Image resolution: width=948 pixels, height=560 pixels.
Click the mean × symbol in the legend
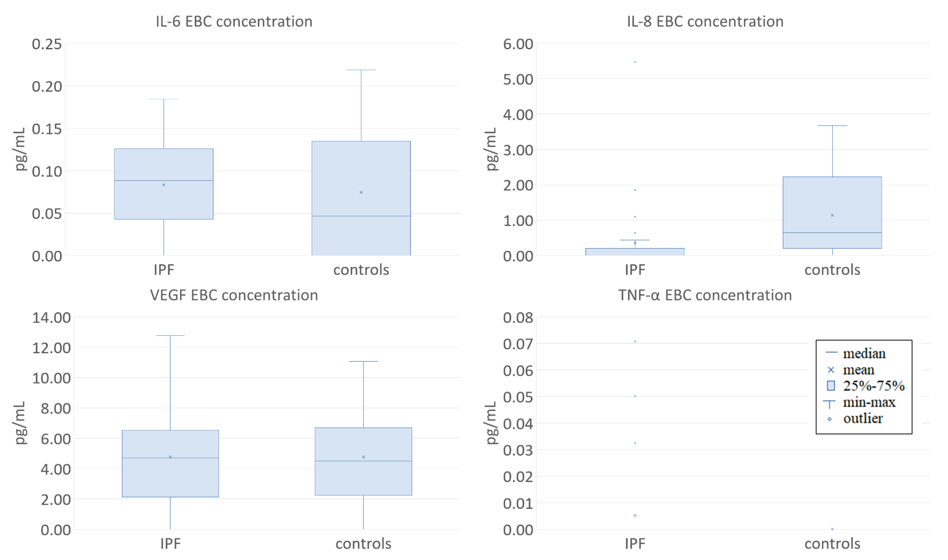(x=831, y=370)
